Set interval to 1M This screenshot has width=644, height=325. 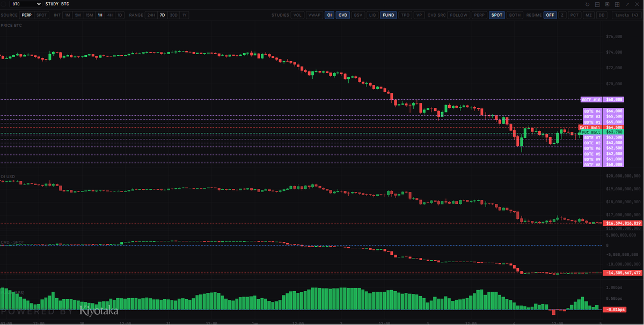pyautogui.click(x=67, y=15)
